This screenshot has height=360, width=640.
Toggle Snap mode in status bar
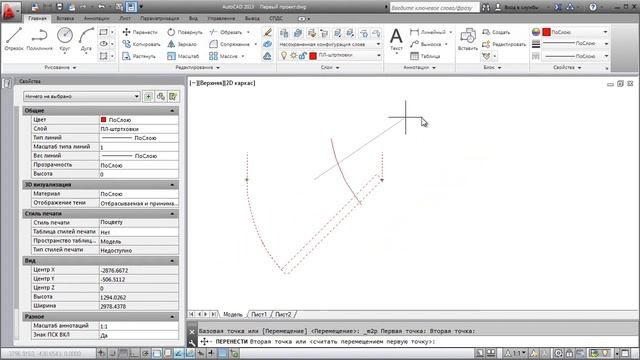[112, 353]
